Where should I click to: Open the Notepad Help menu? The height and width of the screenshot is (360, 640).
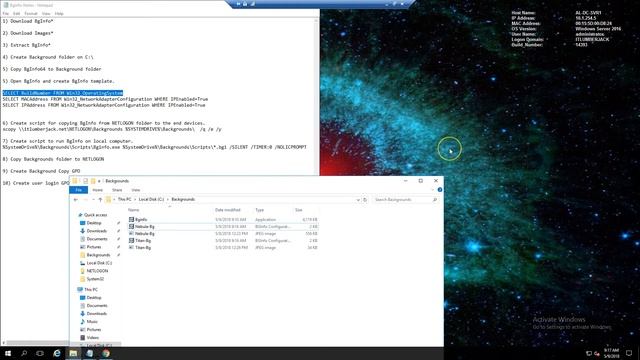pyautogui.click(x=59, y=13)
